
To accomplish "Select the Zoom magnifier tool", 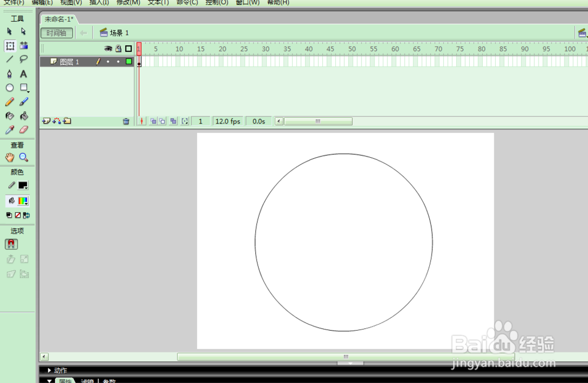I will click(x=24, y=158).
